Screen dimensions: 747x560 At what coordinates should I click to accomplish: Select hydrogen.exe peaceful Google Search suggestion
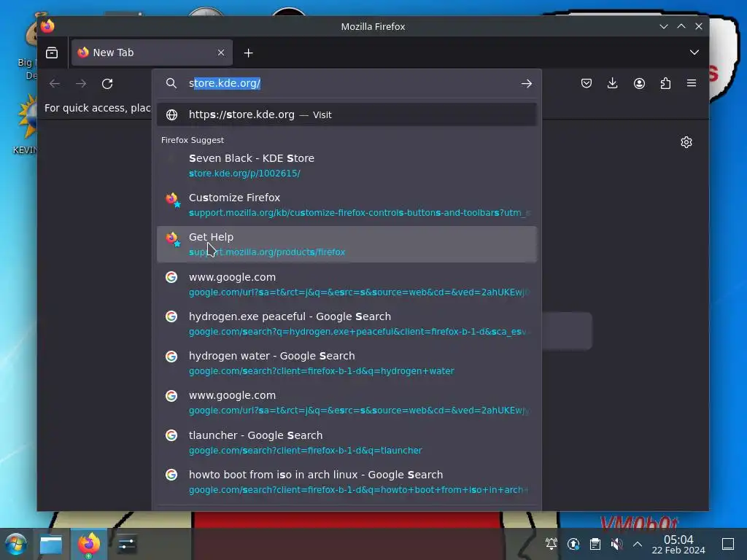(347, 323)
